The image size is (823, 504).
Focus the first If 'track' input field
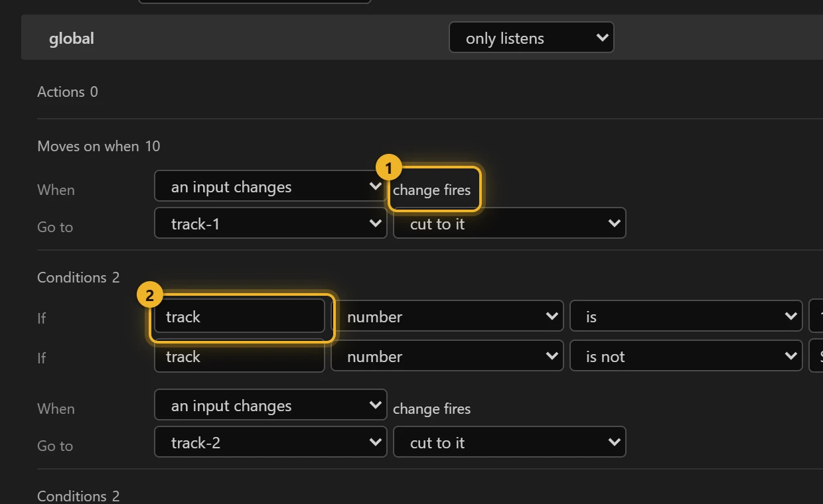(x=240, y=317)
